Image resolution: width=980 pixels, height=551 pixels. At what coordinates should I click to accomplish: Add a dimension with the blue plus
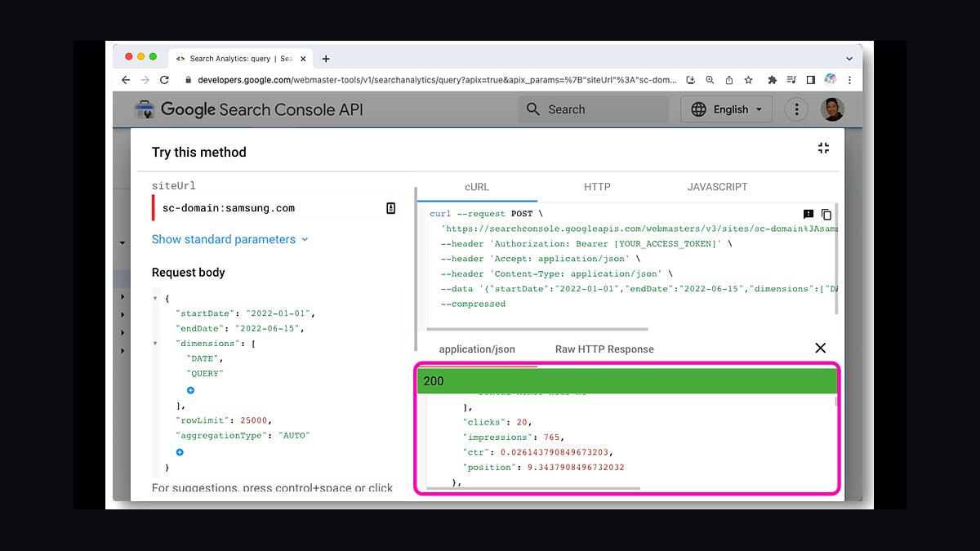[190, 390]
